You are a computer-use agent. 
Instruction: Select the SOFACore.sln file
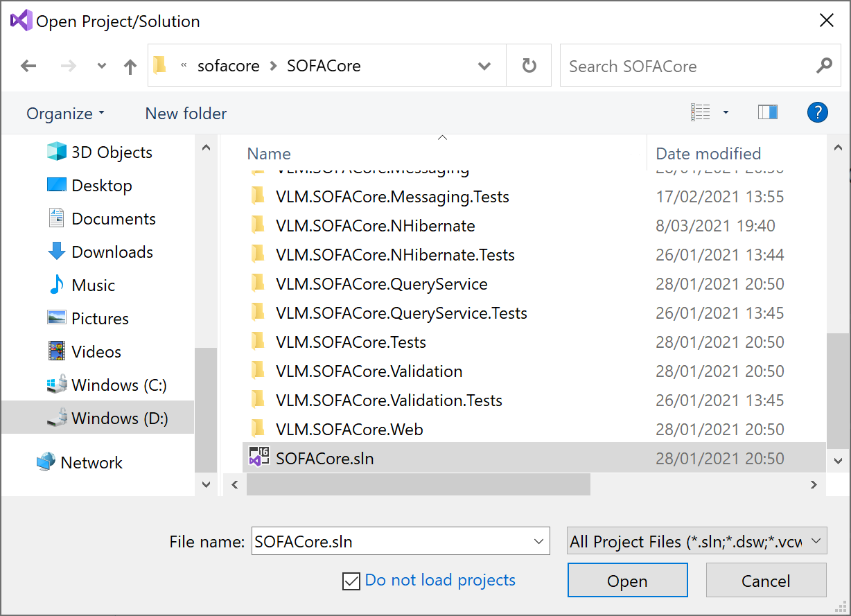pos(534,458)
